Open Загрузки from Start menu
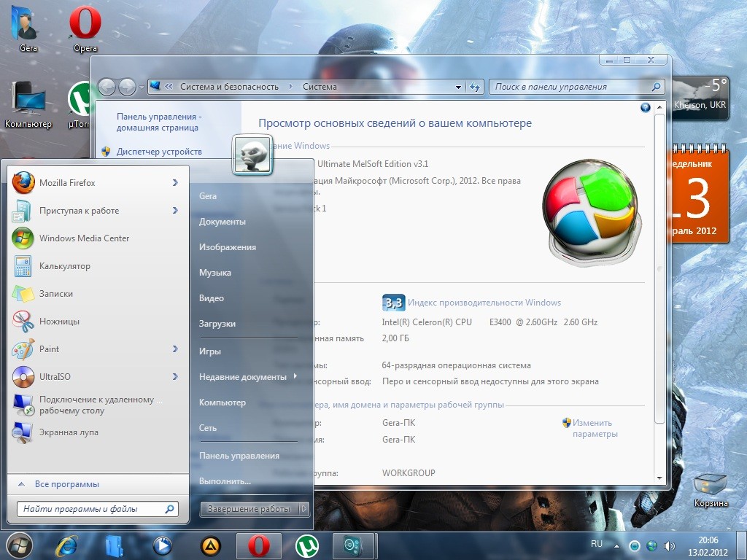Viewport: 747px width, 560px height. [217, 324]
